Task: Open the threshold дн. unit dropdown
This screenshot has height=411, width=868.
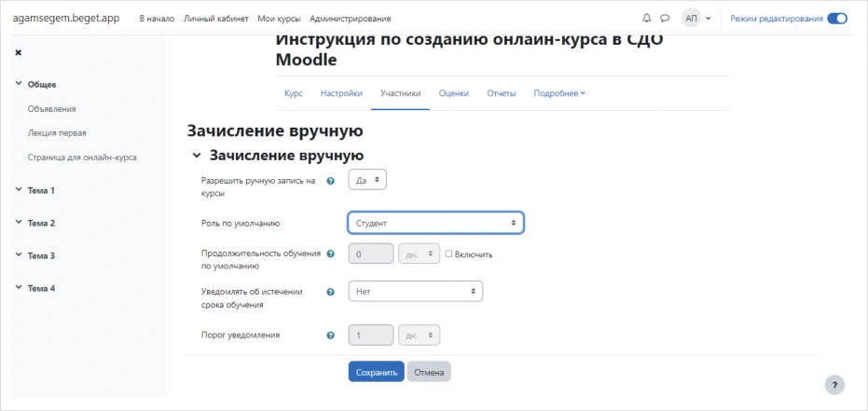Action: pos(419,335)
